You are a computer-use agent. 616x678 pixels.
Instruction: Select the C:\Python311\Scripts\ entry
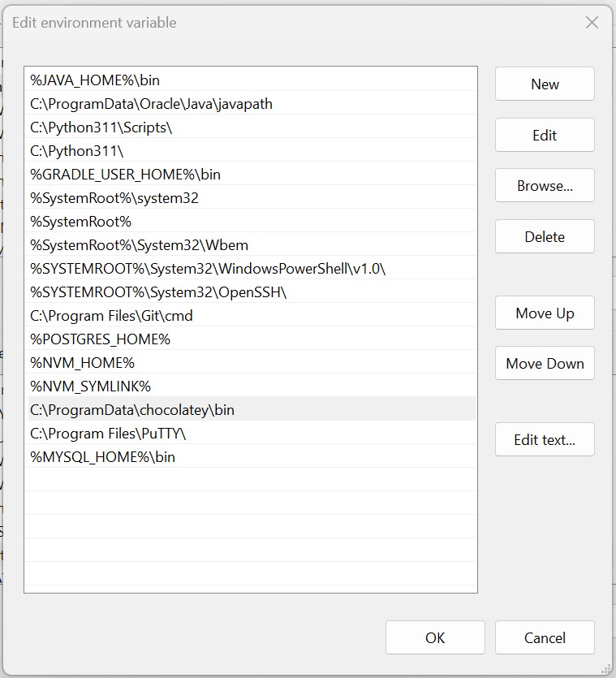coord(101,127)
